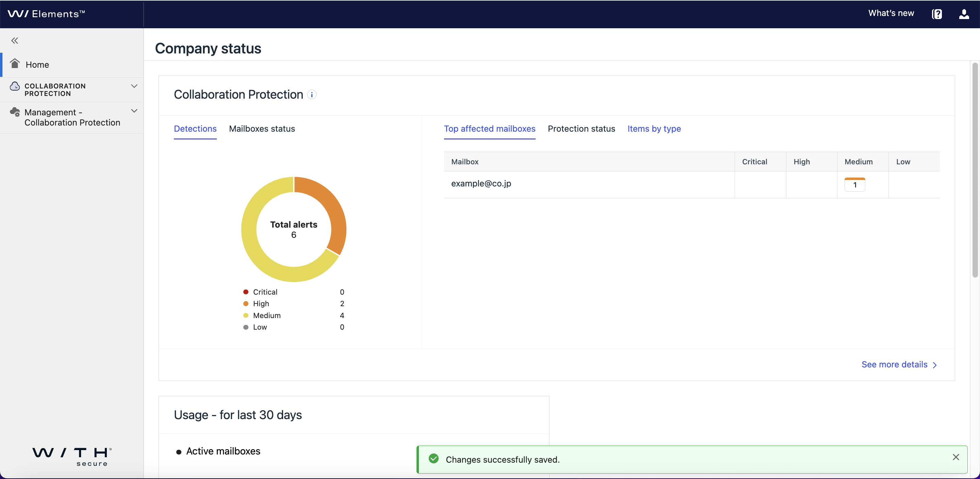Open the user account icon
This screenshot has height=479, width=980.
(964, 14)
